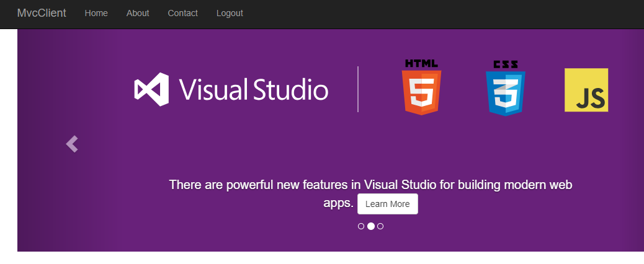Click the HTML5 orange shield icon
Screen dimensions: 644x264
421,92
